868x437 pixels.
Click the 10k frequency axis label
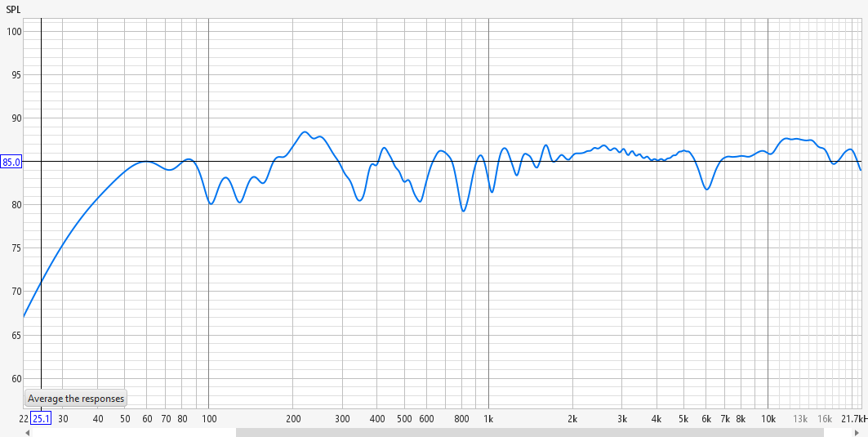click(x=768, y=418)
